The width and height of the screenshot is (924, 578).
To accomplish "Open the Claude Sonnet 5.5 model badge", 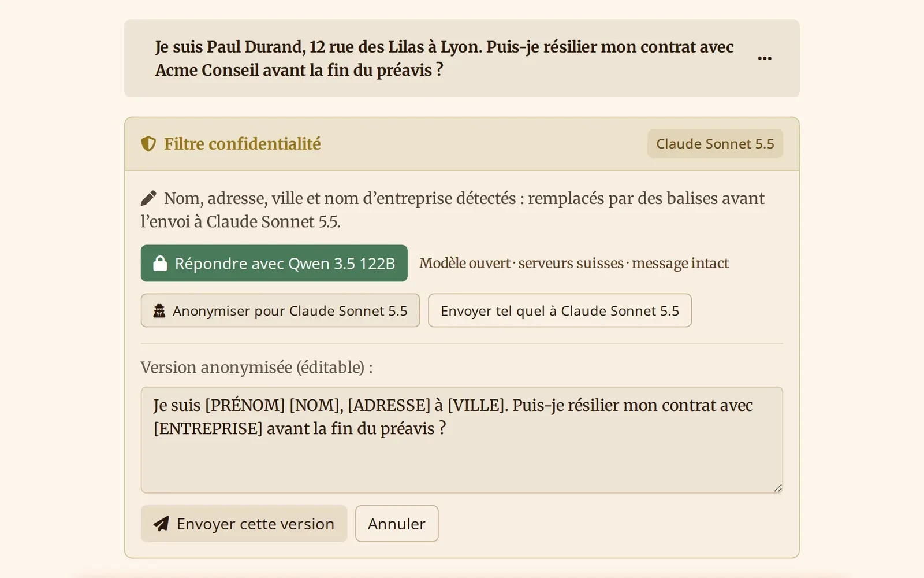I will click(715, 144).
